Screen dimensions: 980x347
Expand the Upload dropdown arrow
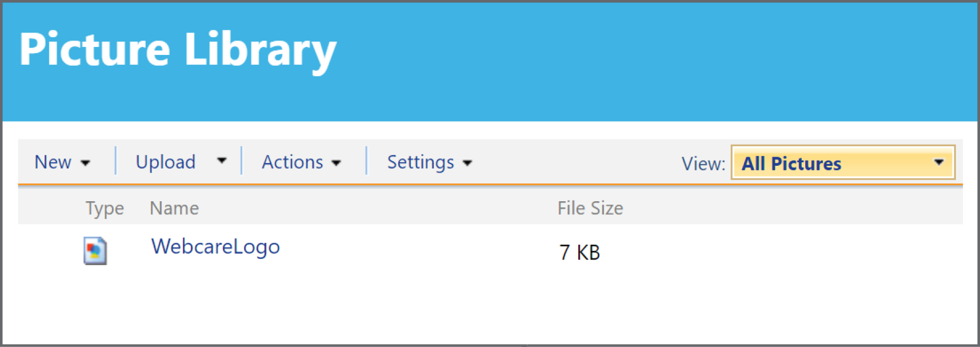222,161
